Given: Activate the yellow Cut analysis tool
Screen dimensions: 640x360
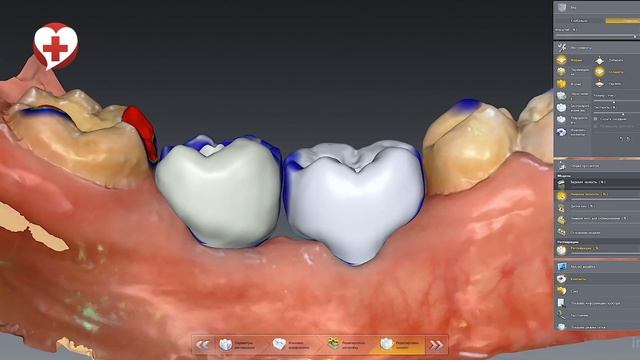Looking at the screenshot, I should coord(562,291).
